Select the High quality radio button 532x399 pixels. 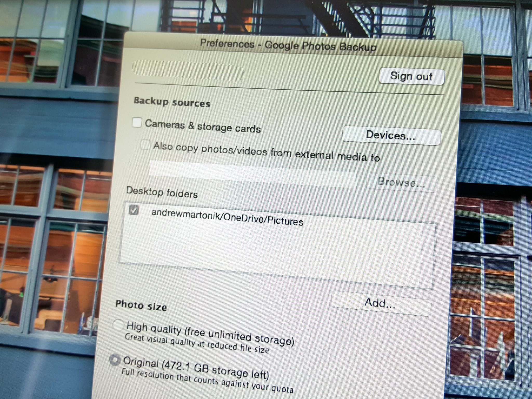point(118,325)
